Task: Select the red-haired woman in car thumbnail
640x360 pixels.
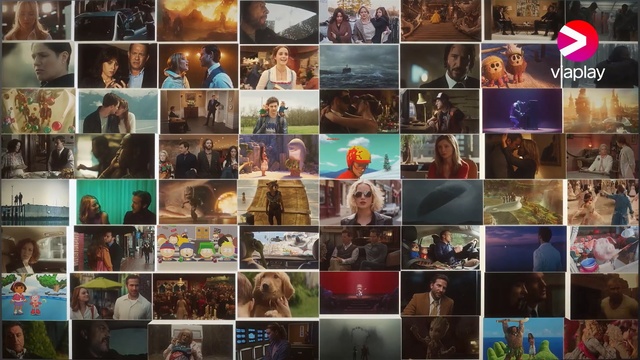Action: [33, 250]
